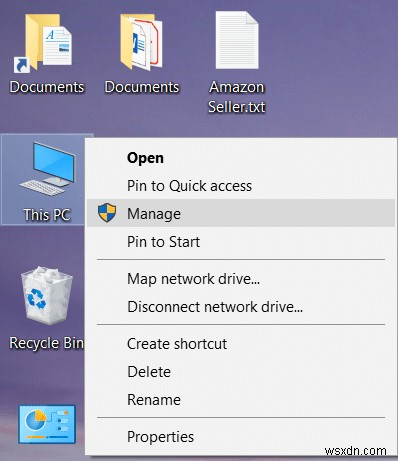This screenshot has width=398, height=461.
Task: Select the Control Panel icon at bottom
Action: point(47,424)
